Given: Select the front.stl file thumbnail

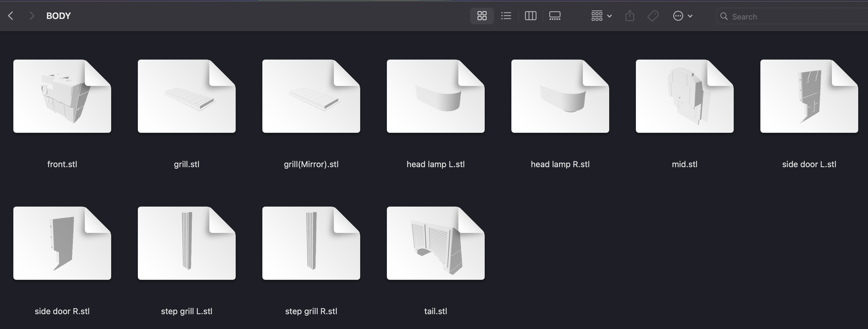Looking at the screenshot, I should [x=62, y=96].
